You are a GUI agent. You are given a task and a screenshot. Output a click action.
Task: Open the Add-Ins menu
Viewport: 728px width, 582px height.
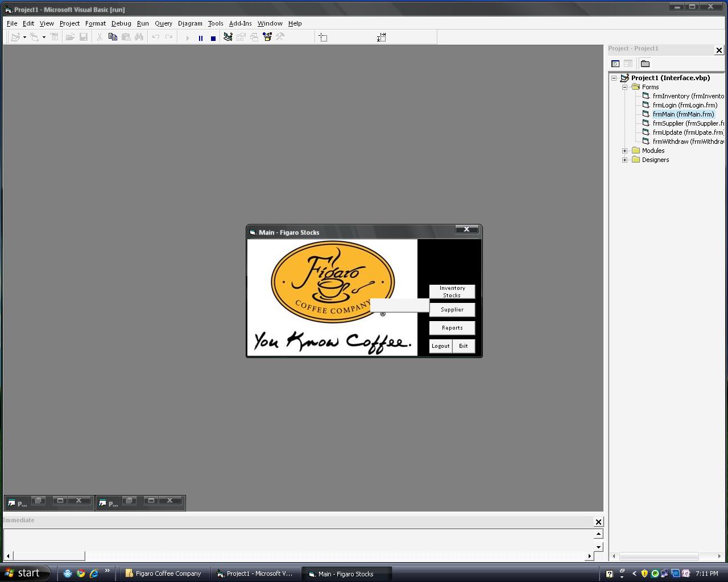240,23
